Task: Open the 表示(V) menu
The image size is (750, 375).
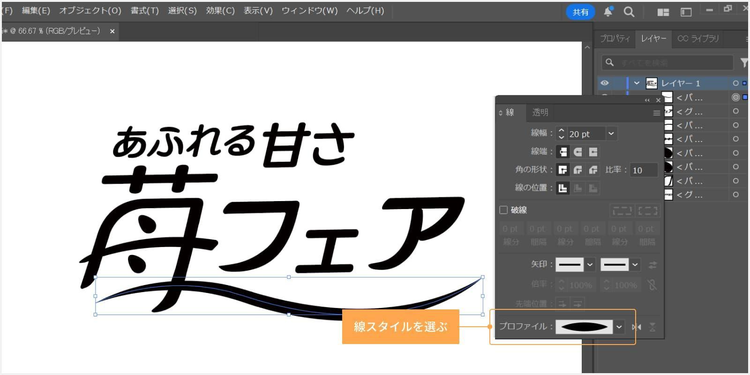Action: [258, 11]
